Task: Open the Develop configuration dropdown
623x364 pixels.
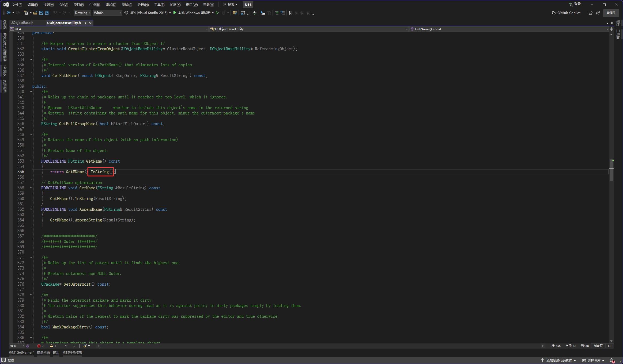Action: tap(89, 13)
